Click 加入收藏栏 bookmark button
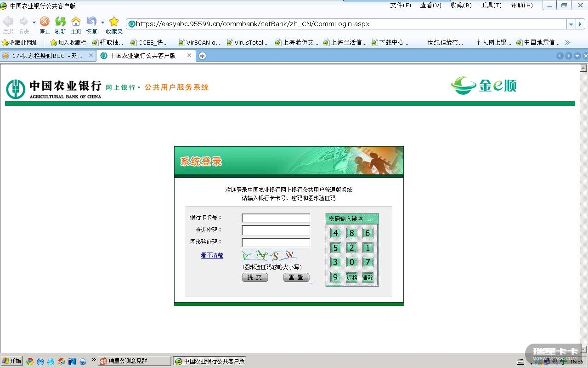This screenshot has height=368, width=588. pyautogui.click(x=68, y=42)
